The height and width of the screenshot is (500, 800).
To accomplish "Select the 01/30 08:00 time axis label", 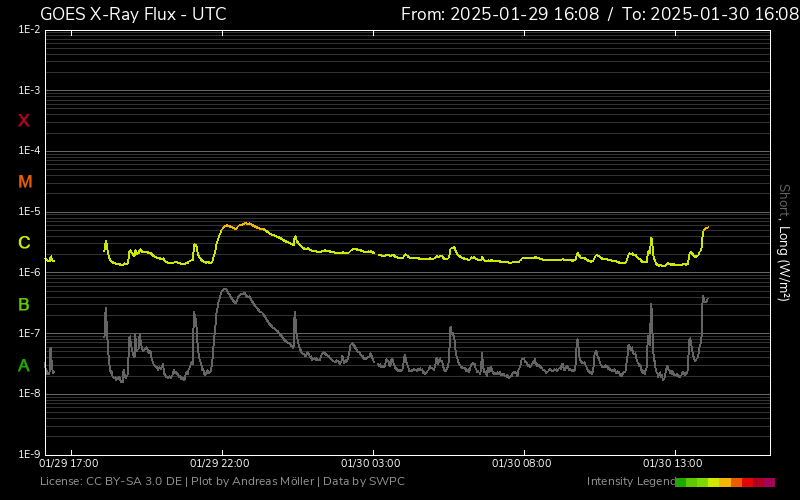I will tap(522, 464).
